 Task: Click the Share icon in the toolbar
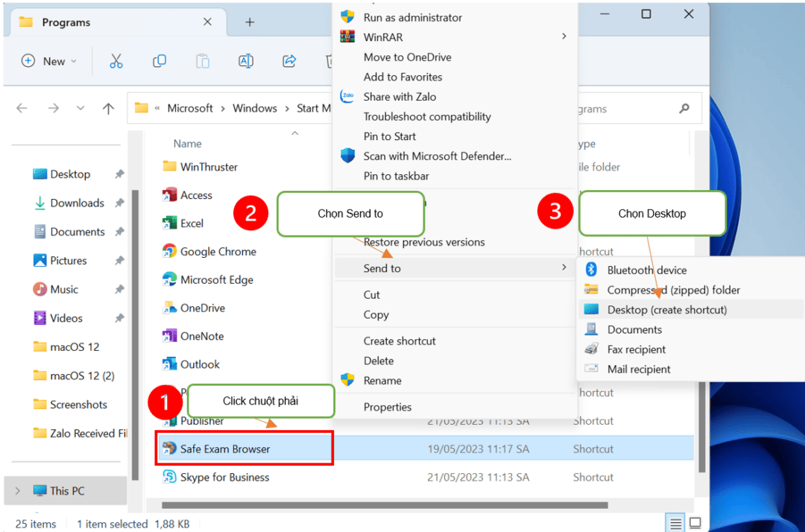pyautogui.click(x=289, y=61)
